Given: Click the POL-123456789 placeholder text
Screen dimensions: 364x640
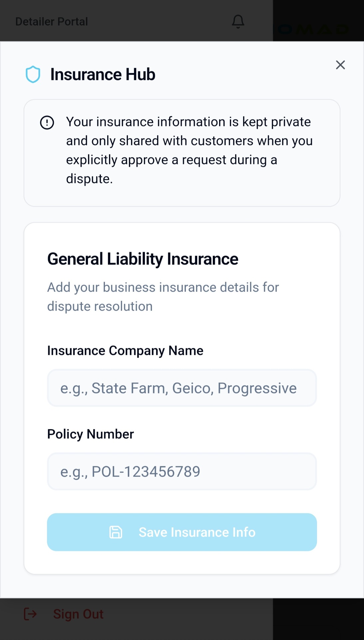Looking at the screenshot, I should 130,471.
